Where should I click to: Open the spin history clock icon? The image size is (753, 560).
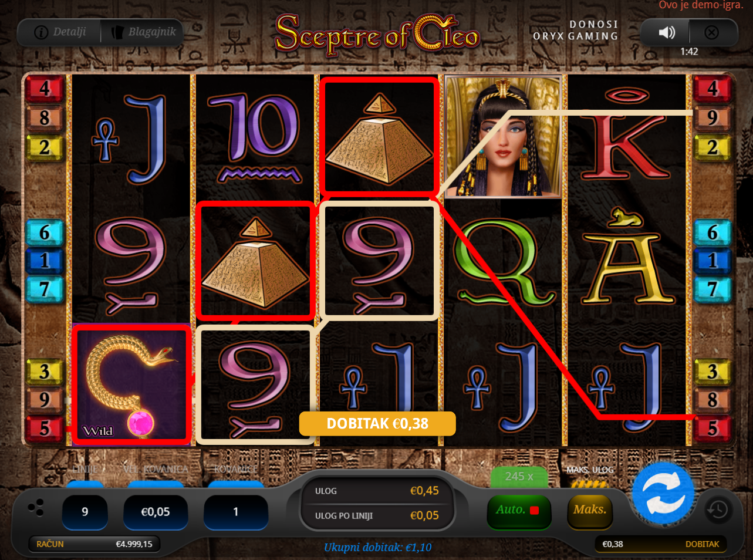718,510
